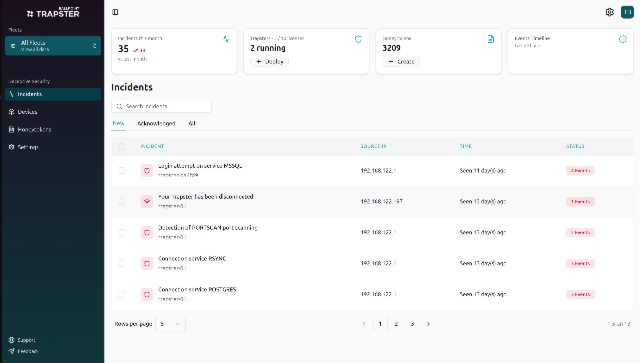The image size is (640, 363).
Task: Go to page 2
Action: [x=396, y=324]
